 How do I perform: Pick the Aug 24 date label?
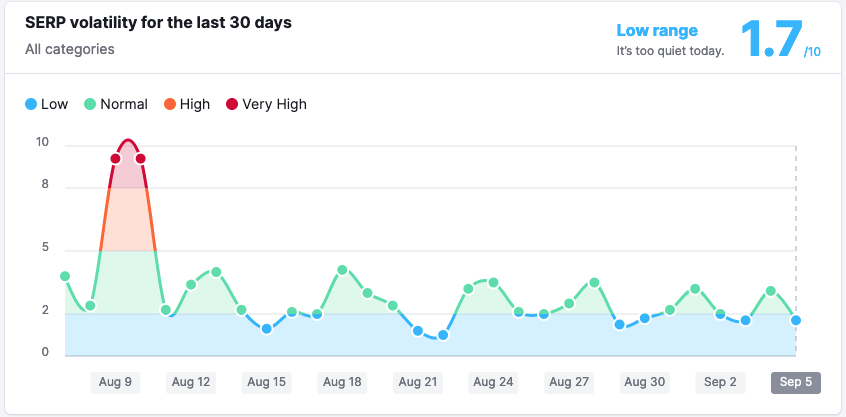493,381
